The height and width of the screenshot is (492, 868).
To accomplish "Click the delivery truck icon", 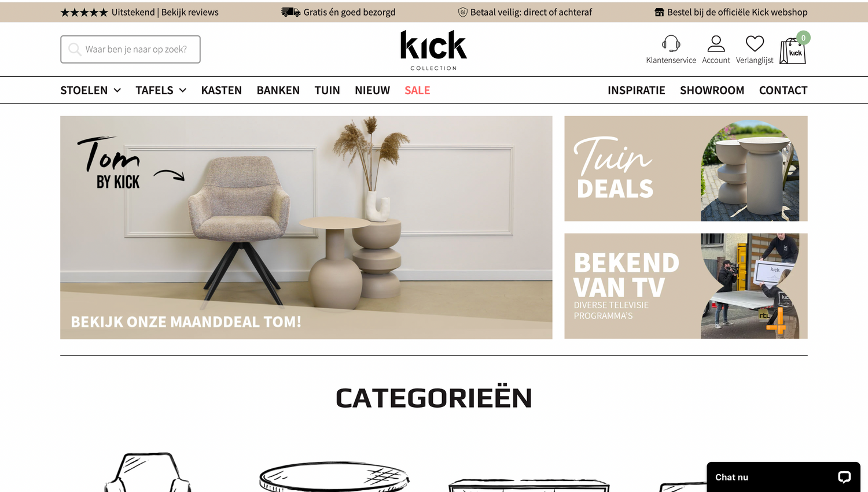I will pos(290,12).
